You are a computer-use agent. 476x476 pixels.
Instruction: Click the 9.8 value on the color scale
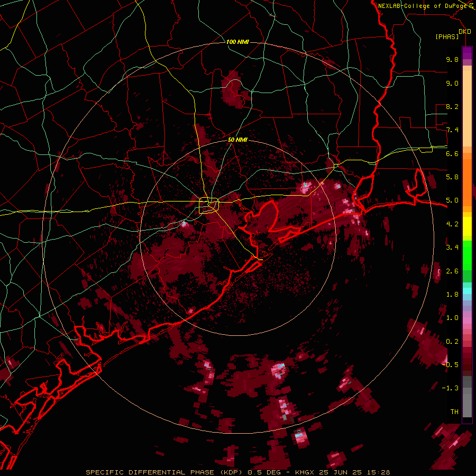pos(452,59)
